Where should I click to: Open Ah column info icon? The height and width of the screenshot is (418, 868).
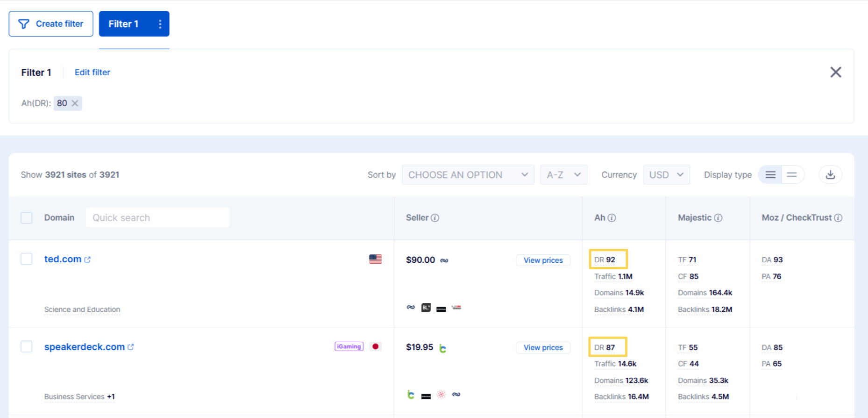[612, 218]
